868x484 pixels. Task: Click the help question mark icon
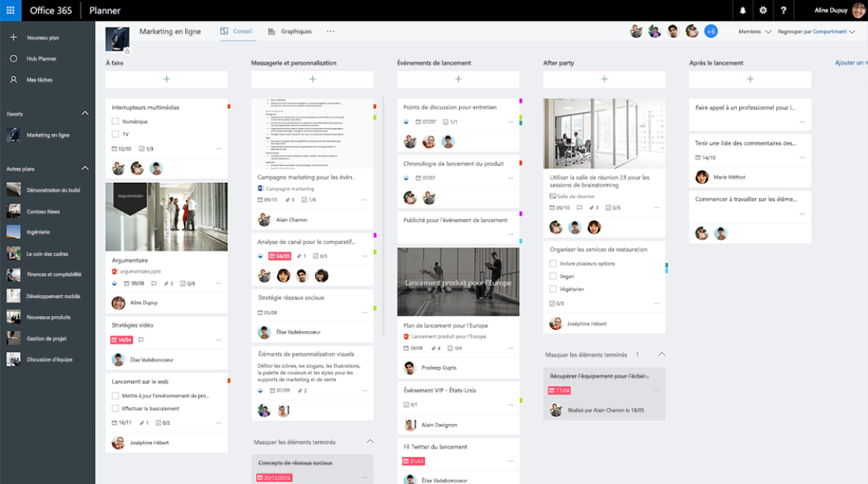coord(783,10)
